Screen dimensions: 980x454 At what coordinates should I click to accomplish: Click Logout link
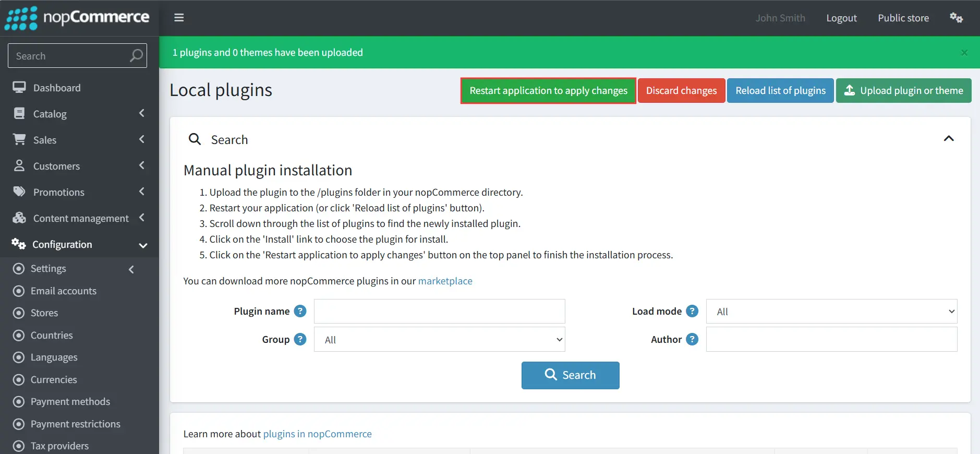pyautogui.click(x=841, y=18)
